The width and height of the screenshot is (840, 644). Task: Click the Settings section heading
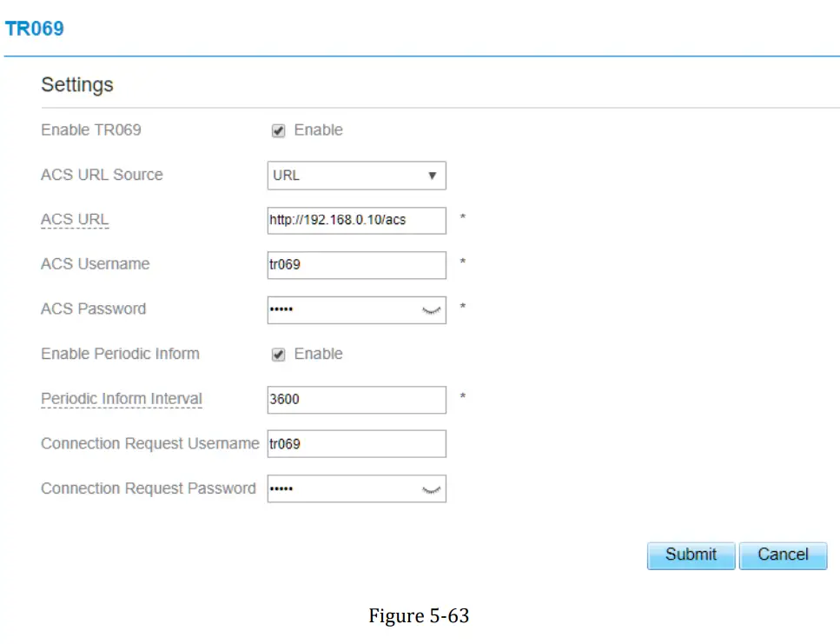(x=77, y=85)
